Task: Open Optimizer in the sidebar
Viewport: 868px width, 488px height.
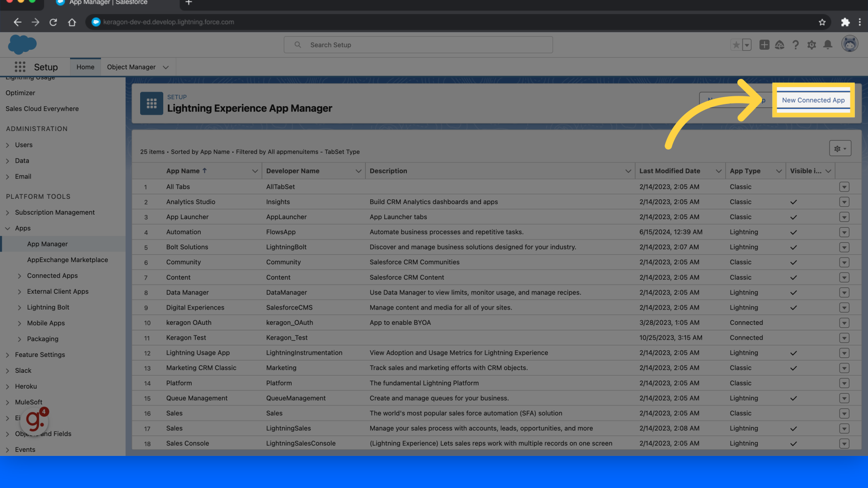Action: coord(20,93)
